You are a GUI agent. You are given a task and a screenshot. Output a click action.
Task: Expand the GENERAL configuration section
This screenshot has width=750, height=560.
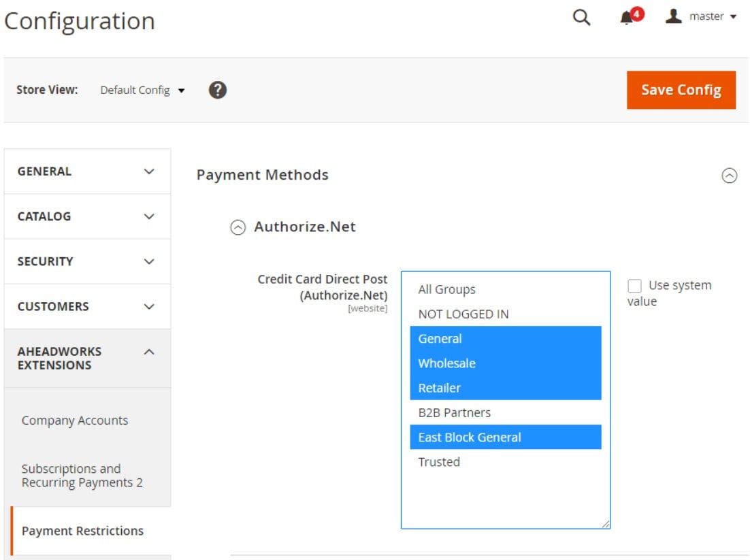click(x=88, y=171)
